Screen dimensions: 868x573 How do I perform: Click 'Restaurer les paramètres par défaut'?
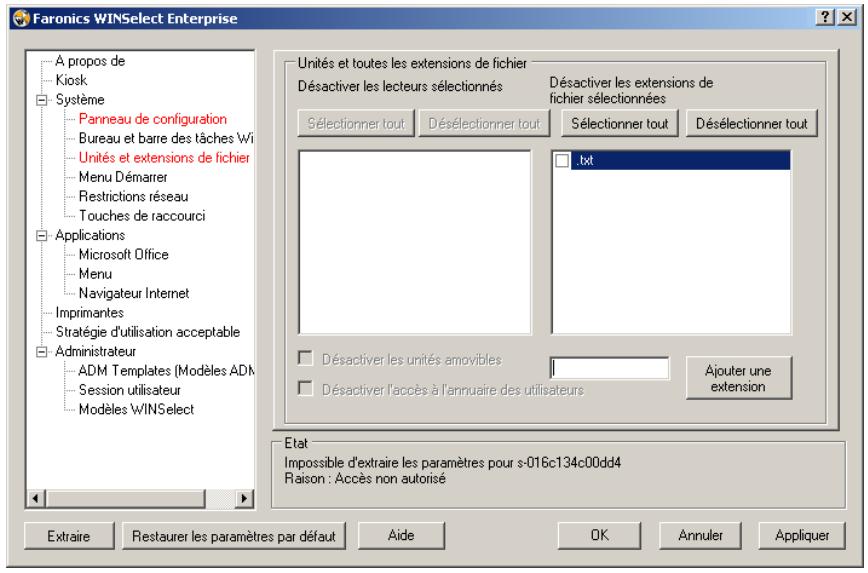pyautogui.click(x=234, y=536)
